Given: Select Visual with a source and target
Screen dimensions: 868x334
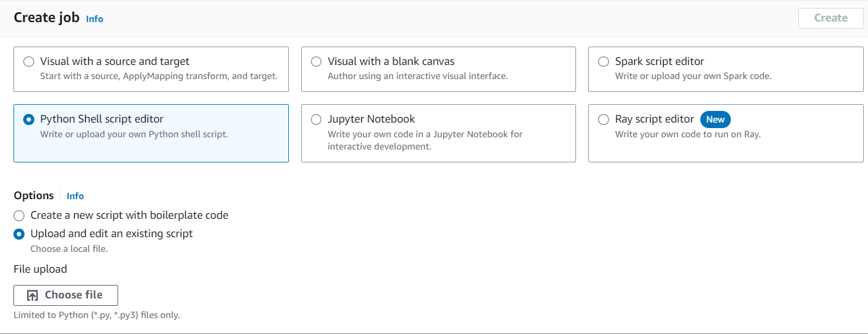Looking at the screenshot, I should point(29,62).
